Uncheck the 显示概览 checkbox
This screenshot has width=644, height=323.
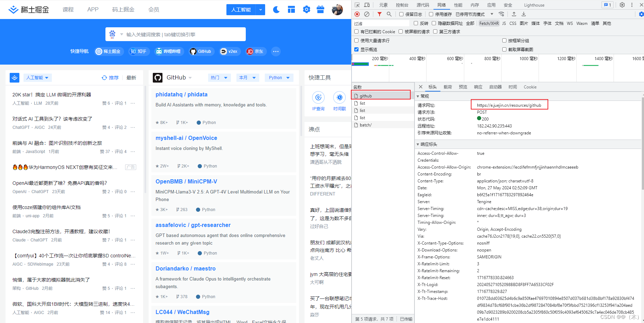point(356,49)
